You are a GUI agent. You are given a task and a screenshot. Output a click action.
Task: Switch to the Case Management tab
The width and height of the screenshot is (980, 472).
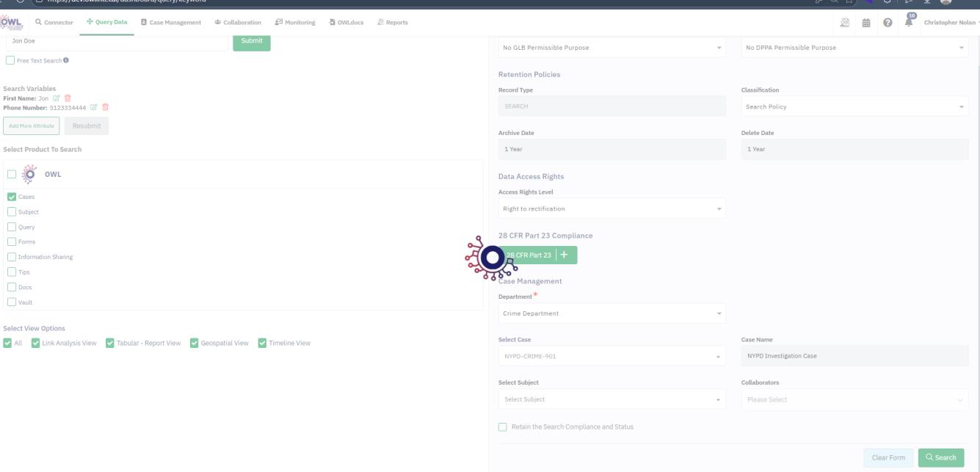point(170,23)
